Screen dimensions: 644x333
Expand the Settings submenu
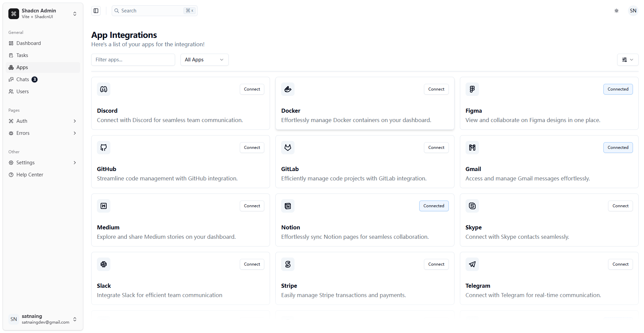tap(43, 163)
